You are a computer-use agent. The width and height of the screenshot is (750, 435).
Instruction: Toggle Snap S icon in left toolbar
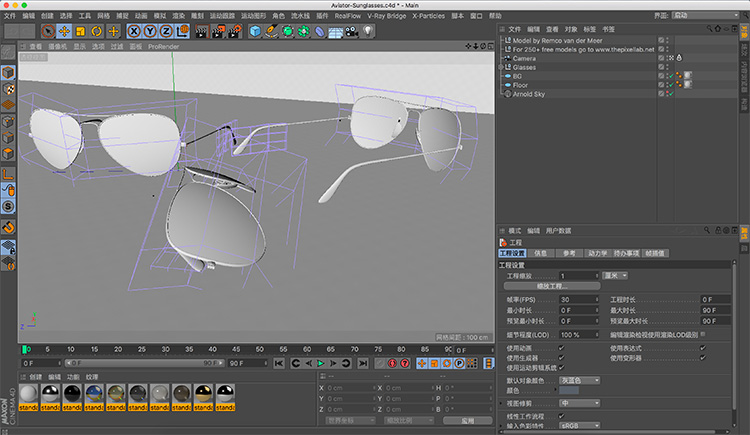pyautogui.click(x=8, y=207)
